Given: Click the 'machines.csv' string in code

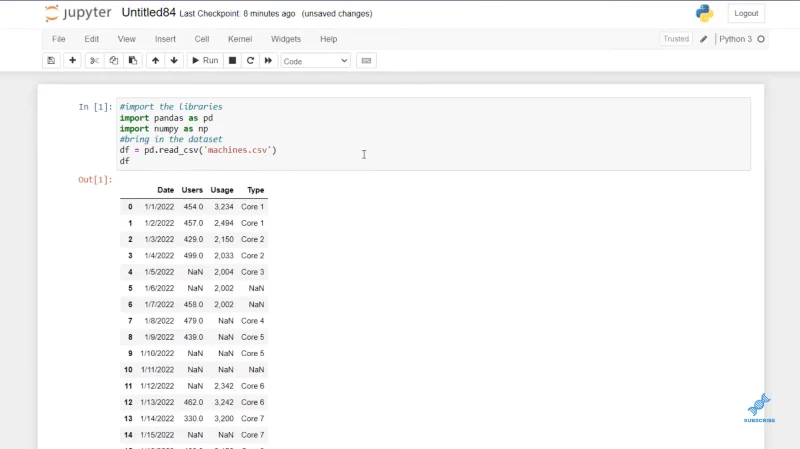Looking at the screenshot, I should (237, 150).
